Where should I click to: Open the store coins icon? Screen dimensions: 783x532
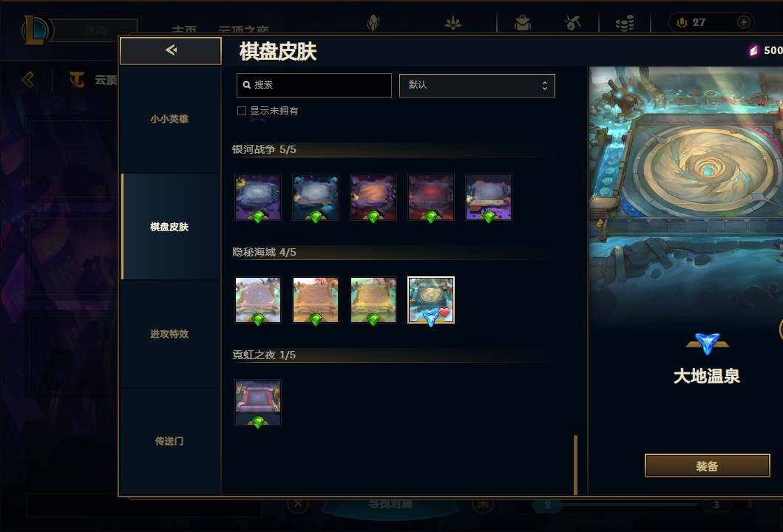point(625,22)
